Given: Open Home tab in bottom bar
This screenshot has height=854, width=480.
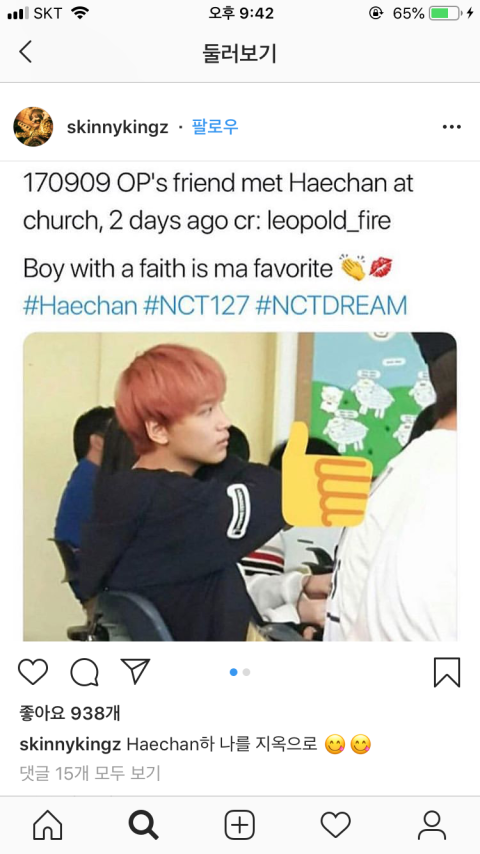Looking at the screenshot, I should [48, 825].
